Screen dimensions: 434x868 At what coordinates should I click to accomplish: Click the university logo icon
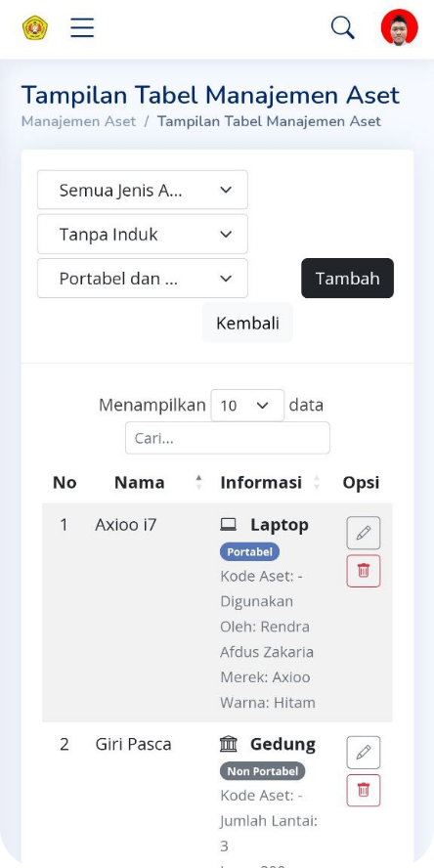coord(35,27)
